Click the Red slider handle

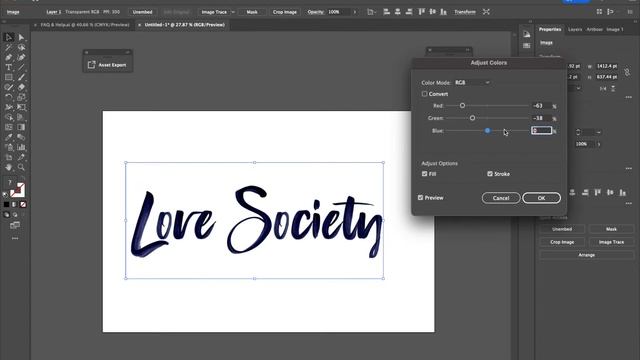tap(462, 106)
